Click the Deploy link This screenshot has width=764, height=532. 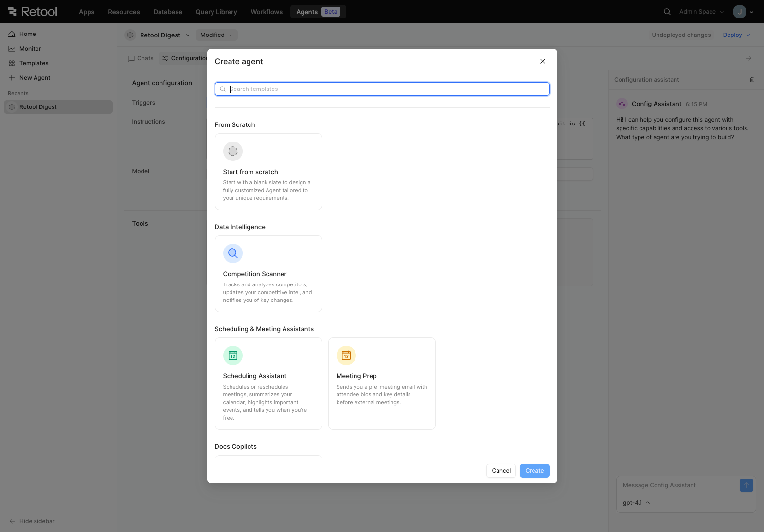tap(732, 35)
